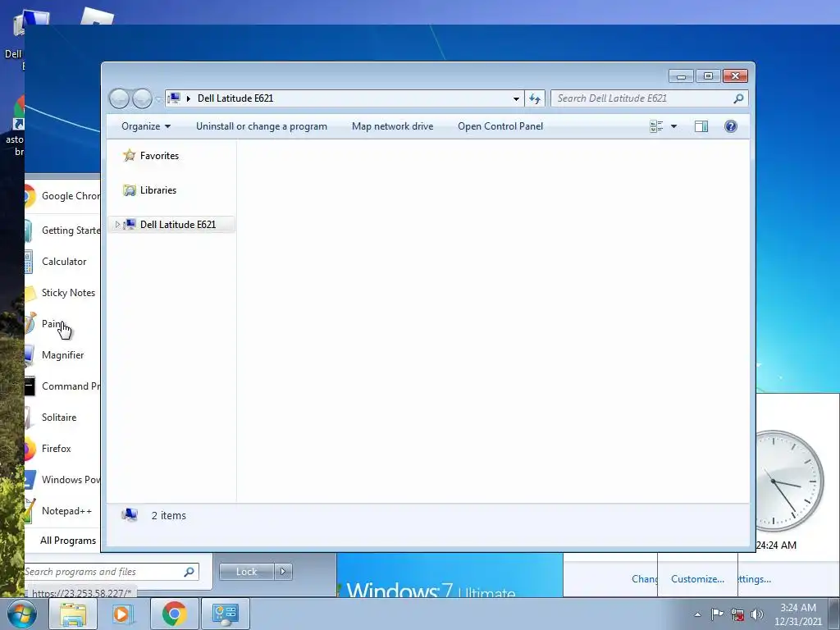This screenshot has width=840, height=630.
Task: Click the Search programs and files field
Action: pyautogui.click(x=112, y=572)
